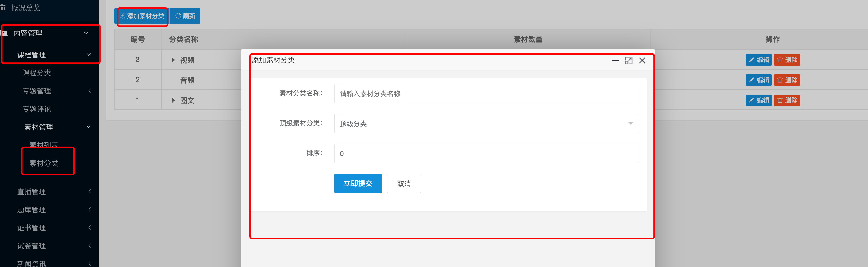The width and height of the screenshot is (868, 267).
Task: Expand the 题库管理 arrow
Action: click(90, 209)
